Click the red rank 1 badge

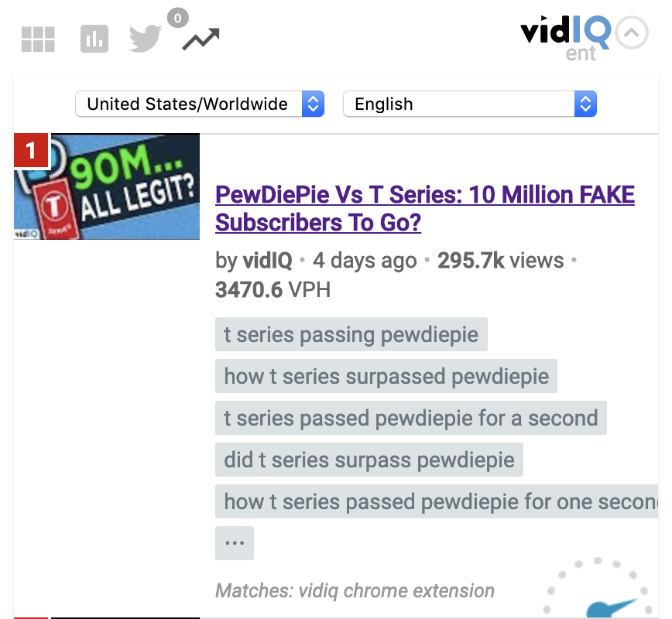(x=32, y=150)
